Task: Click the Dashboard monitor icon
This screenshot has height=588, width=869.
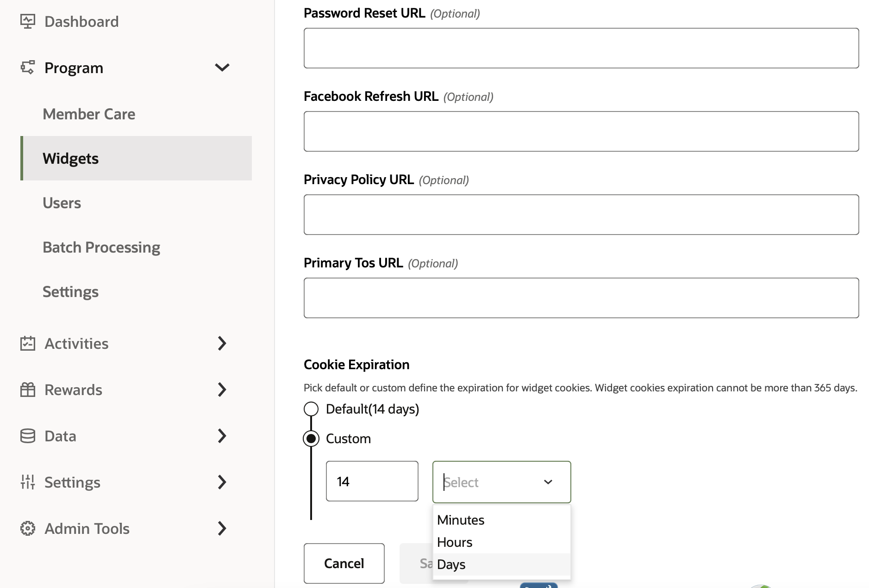Action: [x=28, y=21]
